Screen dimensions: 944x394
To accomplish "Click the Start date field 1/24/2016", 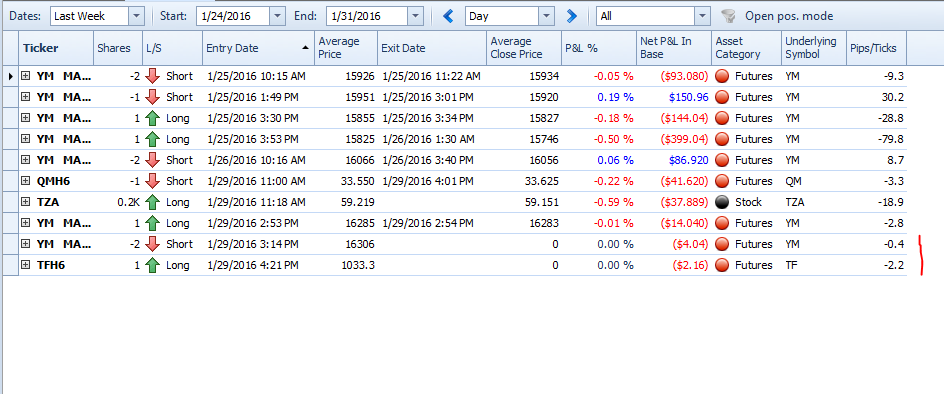I will (233, 16).
